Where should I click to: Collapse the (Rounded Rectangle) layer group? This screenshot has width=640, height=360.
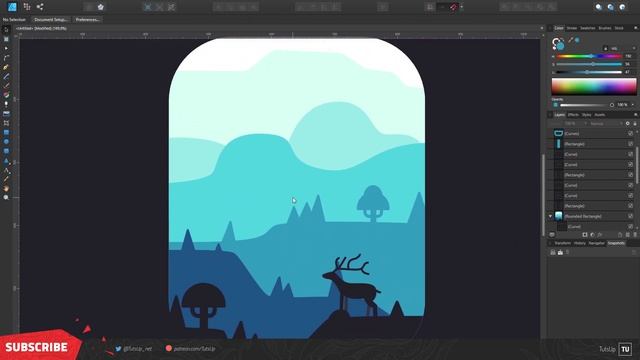[550, 216]
